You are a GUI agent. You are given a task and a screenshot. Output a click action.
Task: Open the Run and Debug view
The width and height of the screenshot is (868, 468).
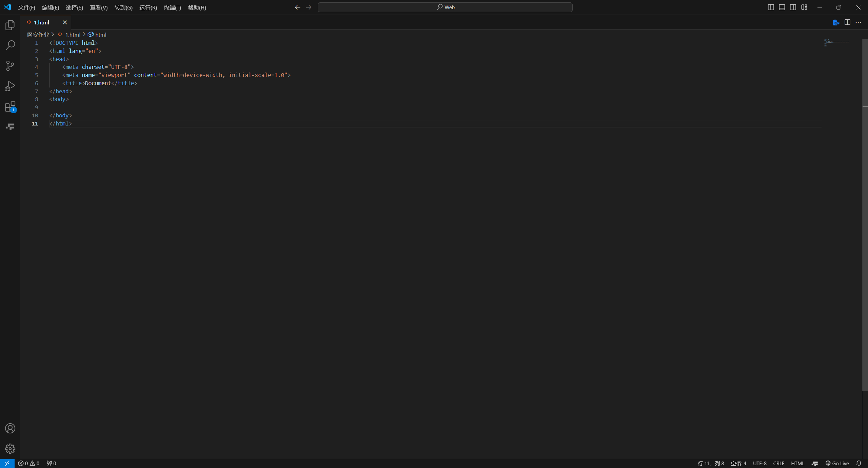point(10,86)
